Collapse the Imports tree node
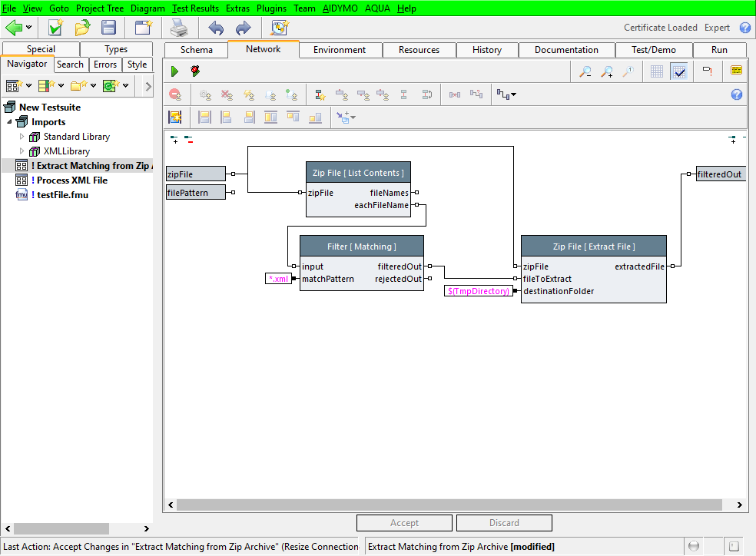The width and height of the screenshot is (756, 556). point(9,122)
